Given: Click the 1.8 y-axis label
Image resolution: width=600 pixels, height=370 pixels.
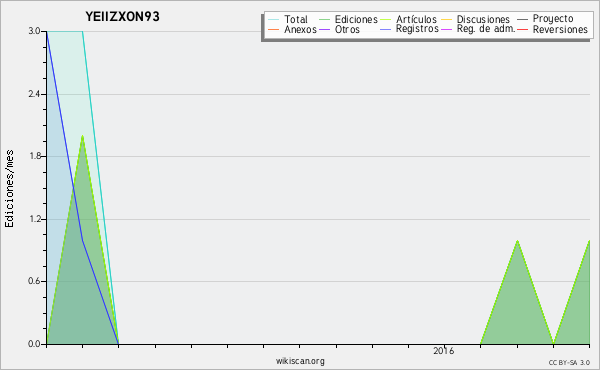Looking at the screenshot, I should click(34, 156).
